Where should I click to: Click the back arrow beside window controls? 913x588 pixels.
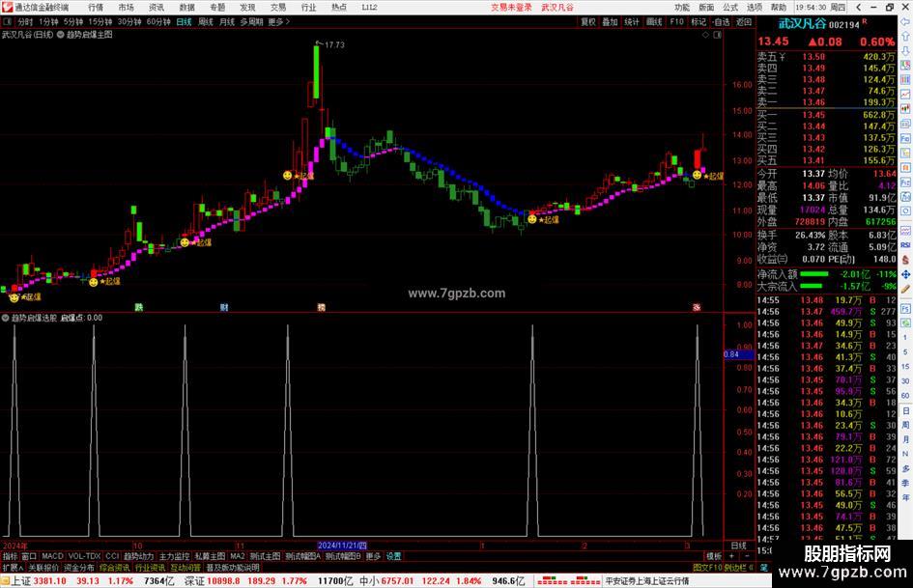(x=858, y=7)
